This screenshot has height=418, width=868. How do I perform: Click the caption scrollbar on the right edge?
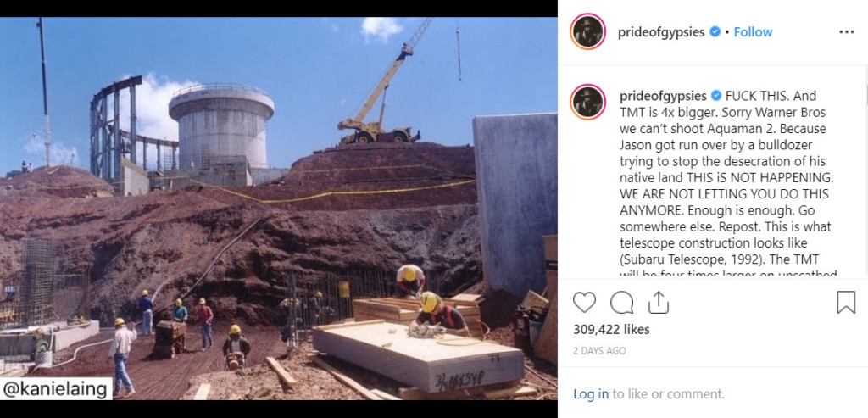[865, 95]
